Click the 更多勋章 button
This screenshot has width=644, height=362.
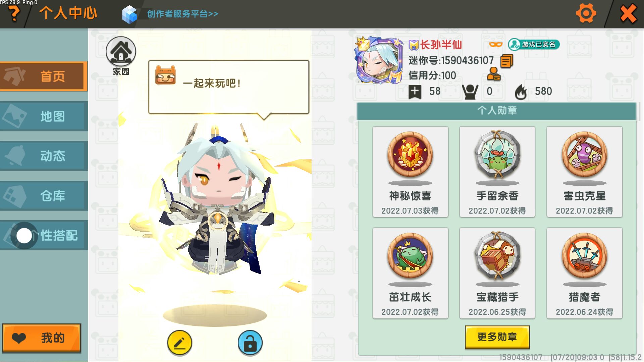[497, 337]
